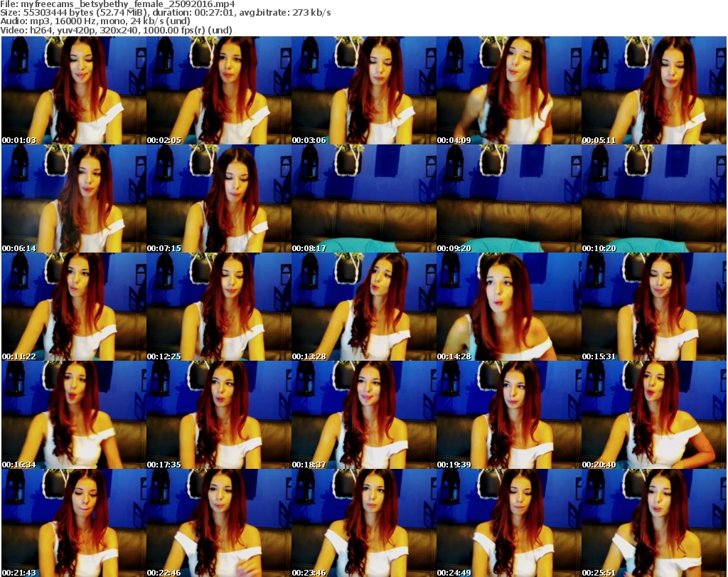Click the size text "55303444 bytes (52.74 MiB)"
Viewport: 728px width, 577px height.
pos(86,13)
